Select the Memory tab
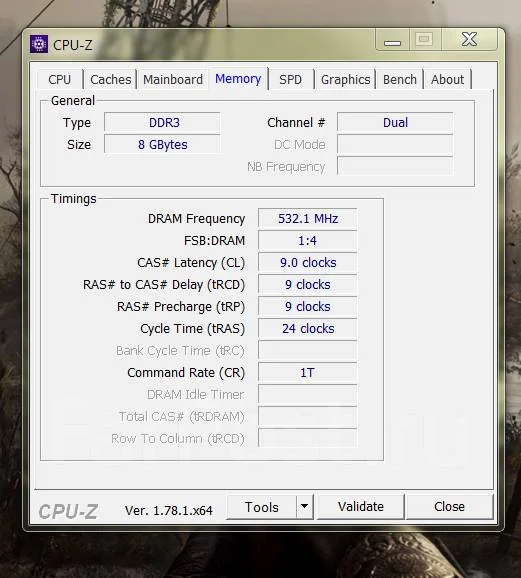This screenshot has width=521, height=578. click(x=238, y=79)
